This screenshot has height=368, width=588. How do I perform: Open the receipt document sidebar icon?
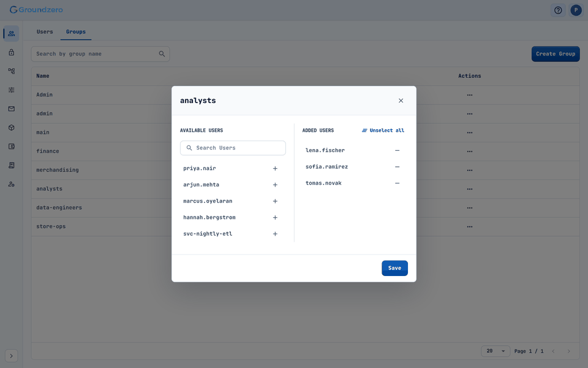click(11, 165)
